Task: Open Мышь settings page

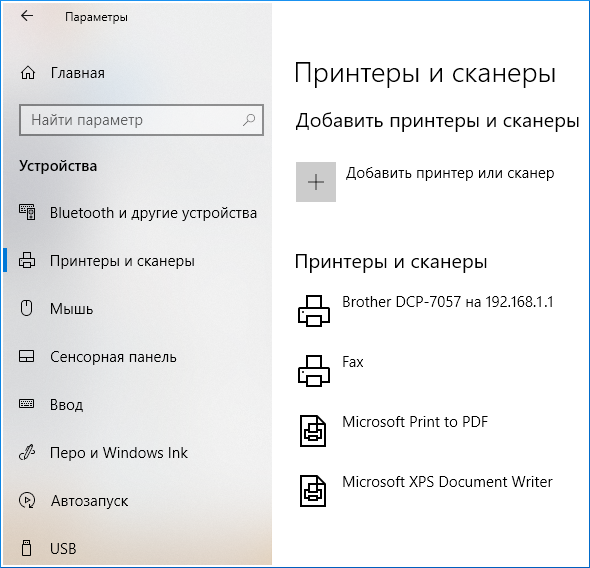Action: 71,309
